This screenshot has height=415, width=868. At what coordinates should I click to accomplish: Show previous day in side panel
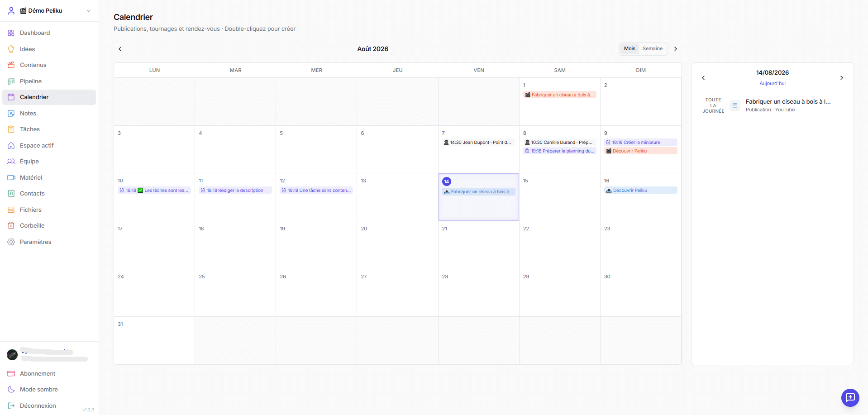pos(703,78)
